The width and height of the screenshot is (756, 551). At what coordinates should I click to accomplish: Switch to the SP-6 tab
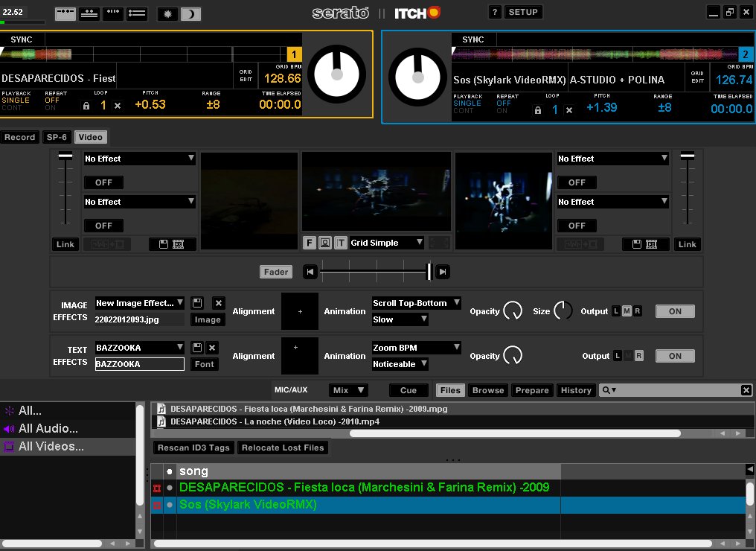point(57,137)
